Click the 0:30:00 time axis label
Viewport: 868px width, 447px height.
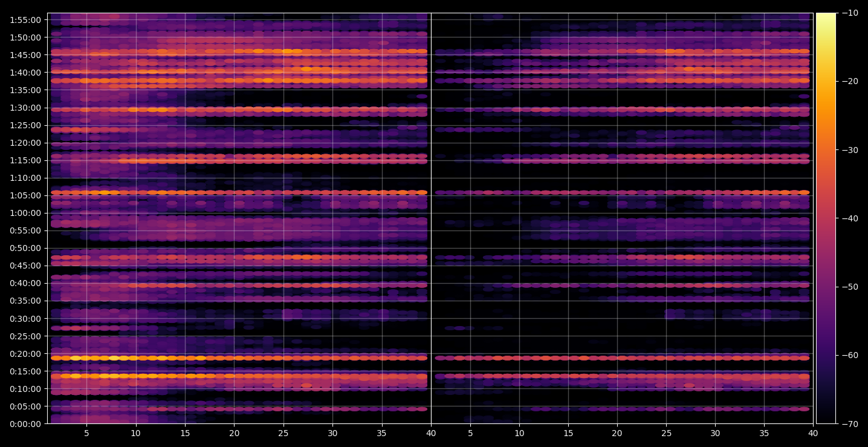click(x=25, y=318)
